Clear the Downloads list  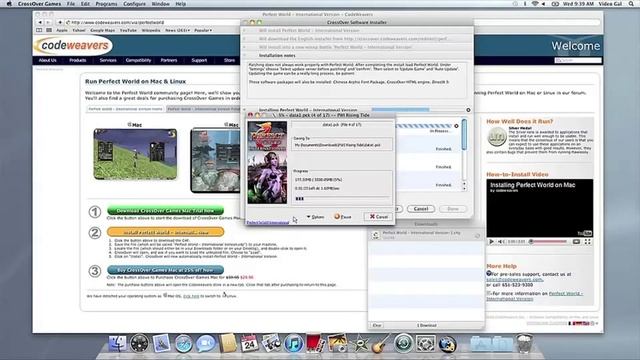coord(376,325)
